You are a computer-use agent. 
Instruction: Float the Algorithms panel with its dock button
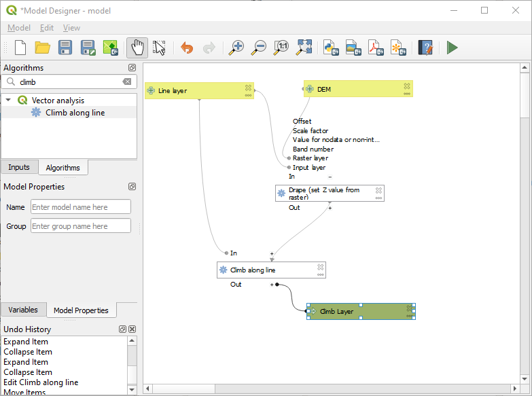coord(132,68)
